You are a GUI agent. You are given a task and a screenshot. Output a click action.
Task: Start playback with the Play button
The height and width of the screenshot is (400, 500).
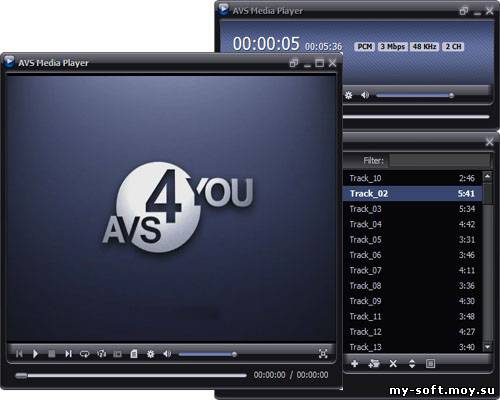35,354
